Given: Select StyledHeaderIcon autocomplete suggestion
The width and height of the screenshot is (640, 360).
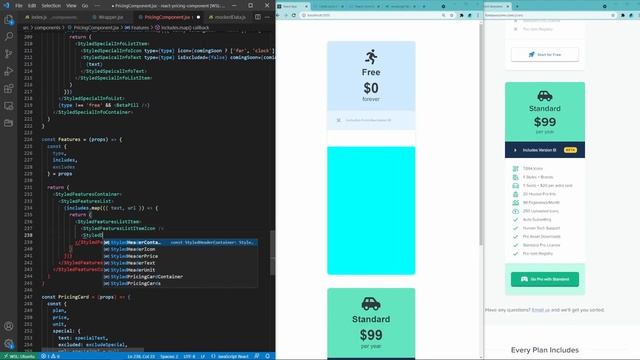Looking at the screenshot, I should [x=180, y=249].
